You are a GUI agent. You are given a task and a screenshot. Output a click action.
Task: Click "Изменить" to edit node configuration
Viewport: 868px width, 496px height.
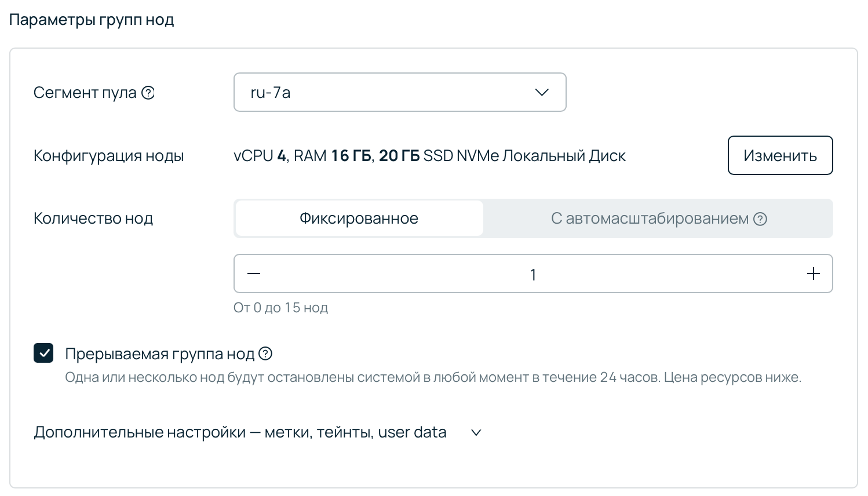[x=780, y=155]
